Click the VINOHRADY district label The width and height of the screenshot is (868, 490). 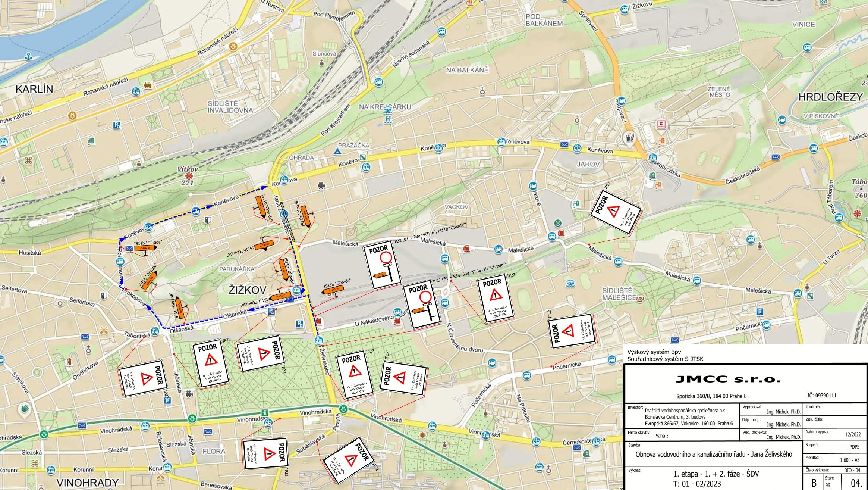(x=88, y=483)
